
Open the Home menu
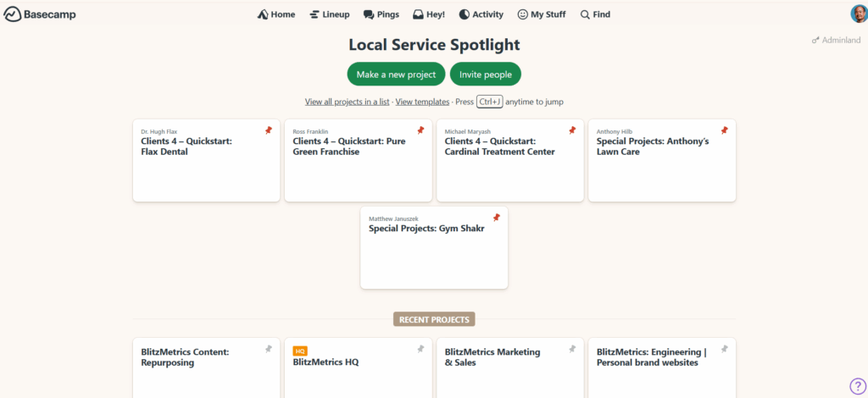pos(276,14)
